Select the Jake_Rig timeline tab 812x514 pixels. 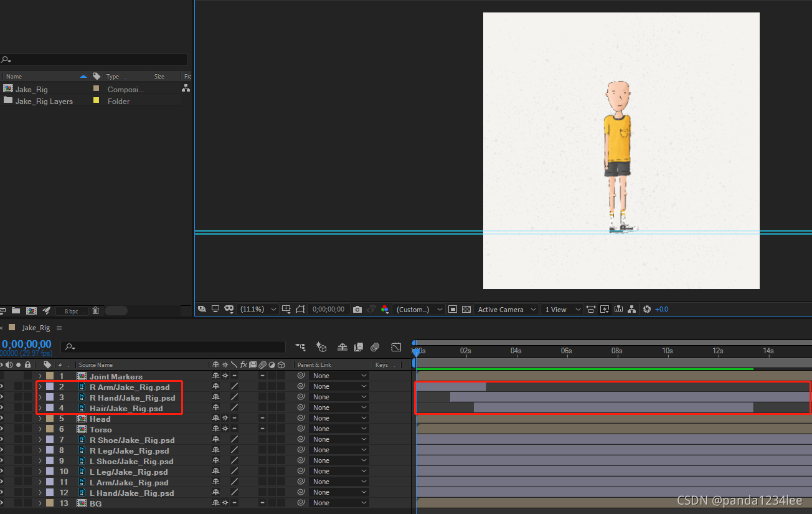point(36,328)
